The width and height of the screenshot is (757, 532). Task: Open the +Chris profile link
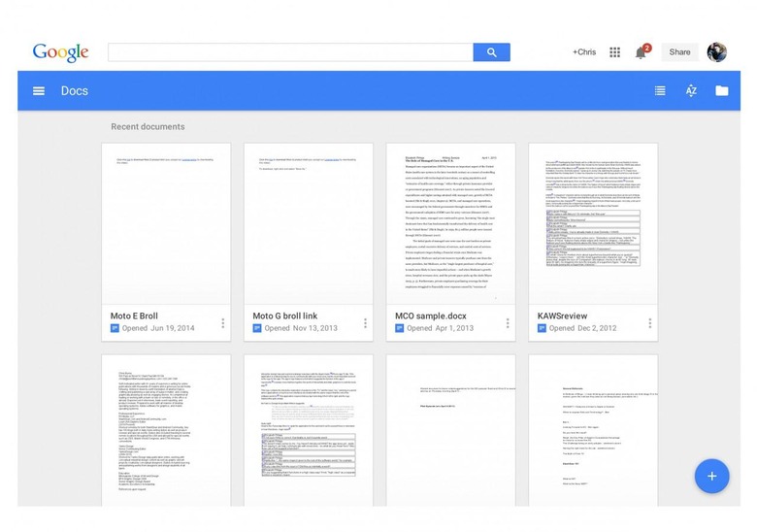point(584,52)
